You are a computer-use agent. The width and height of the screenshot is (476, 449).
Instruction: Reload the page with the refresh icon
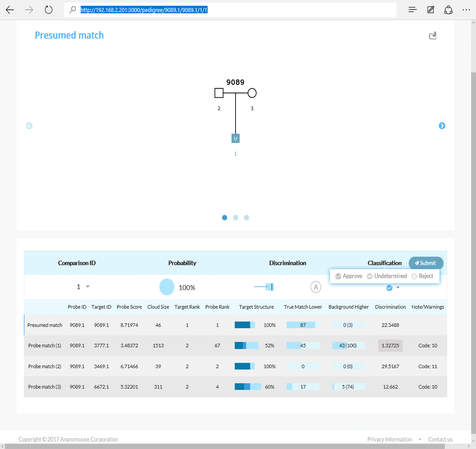click(49, 10)
